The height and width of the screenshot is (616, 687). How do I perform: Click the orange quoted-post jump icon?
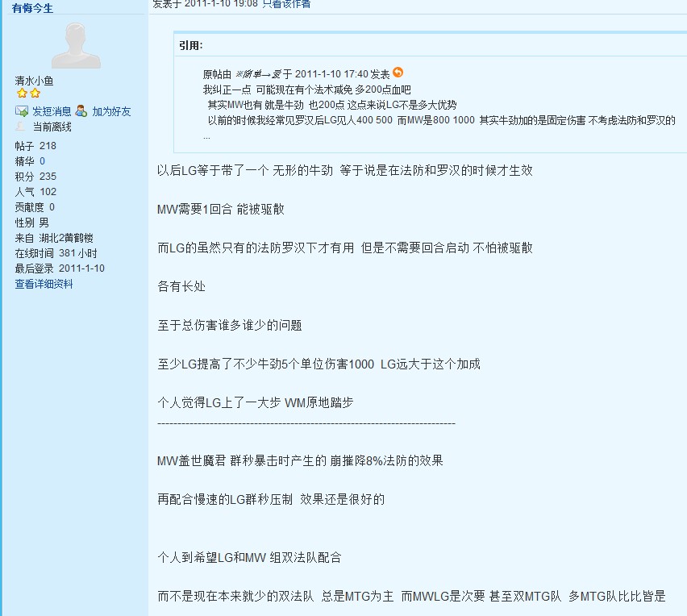click(398, 73)
